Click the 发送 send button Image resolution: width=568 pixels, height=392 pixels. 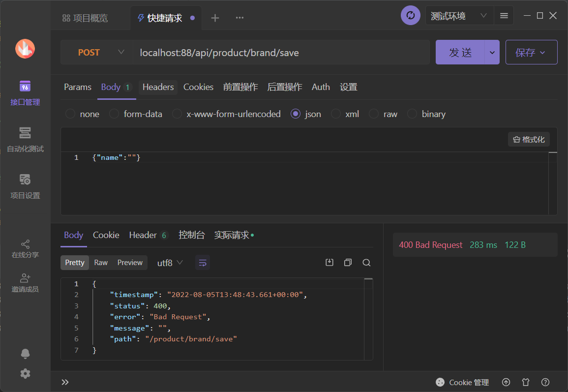point(460,53)
